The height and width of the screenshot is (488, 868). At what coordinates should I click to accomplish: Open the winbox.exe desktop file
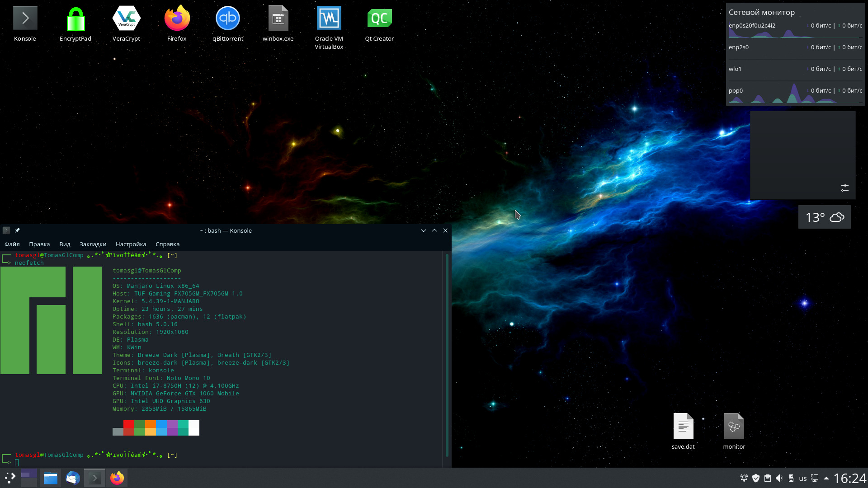[x=278, y=19]
